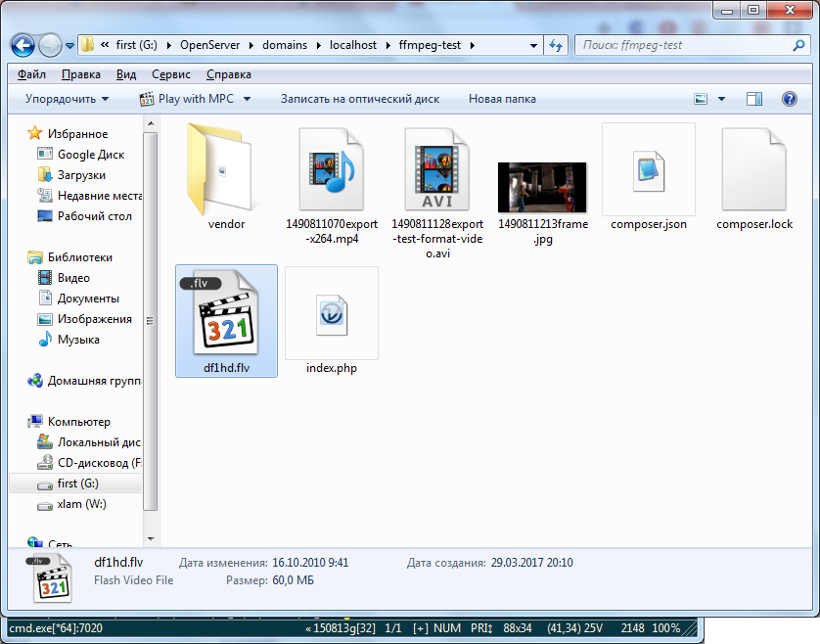This screenshot has height=644, width=820.
Task: Click the Новая папка button
Action: [502, 99]
